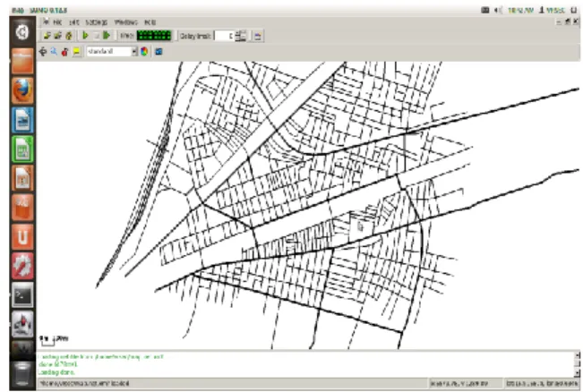The image size is (583, 392).
Task: Open the Terminal from the dock
Action: (x=22, y=295)
